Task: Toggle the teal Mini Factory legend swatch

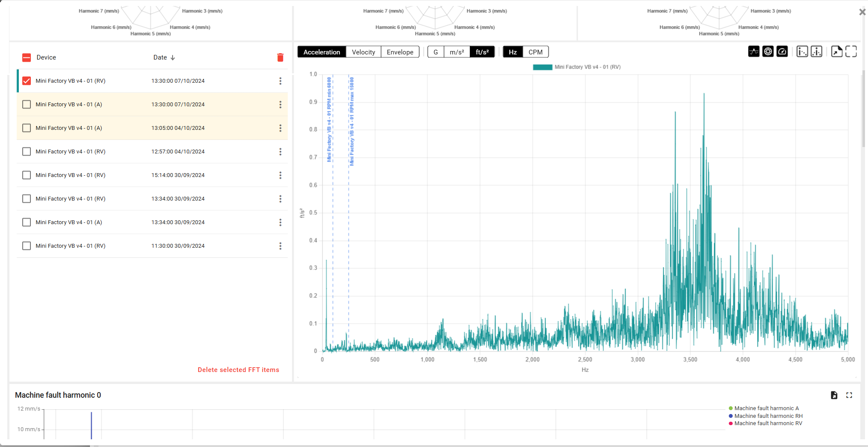Action: (x=542, y=67)
